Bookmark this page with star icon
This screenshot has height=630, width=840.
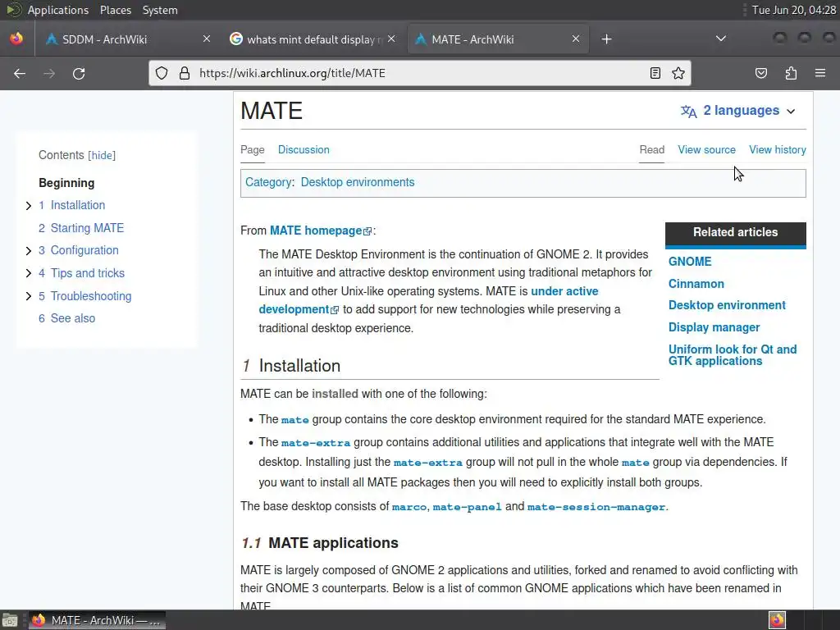pos(678,73)
